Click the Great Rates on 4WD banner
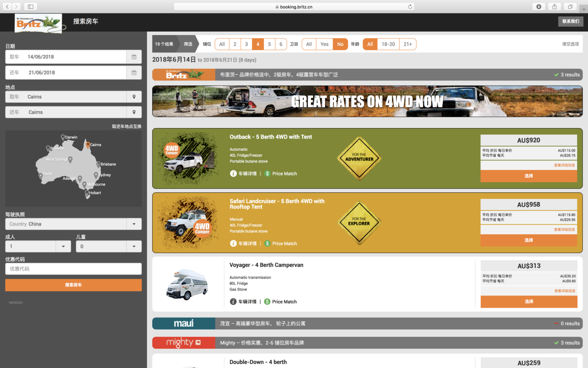 click(367, 101)
